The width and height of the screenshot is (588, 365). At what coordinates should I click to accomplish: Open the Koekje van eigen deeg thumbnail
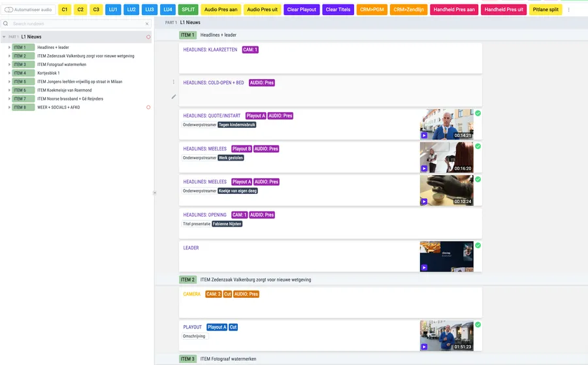[447, 191]
